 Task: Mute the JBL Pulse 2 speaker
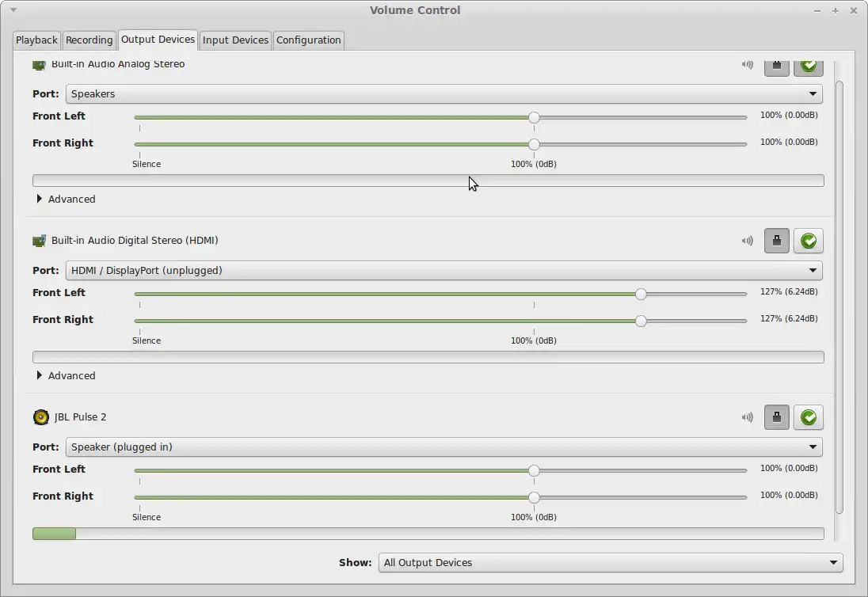(x=748, y=417)
